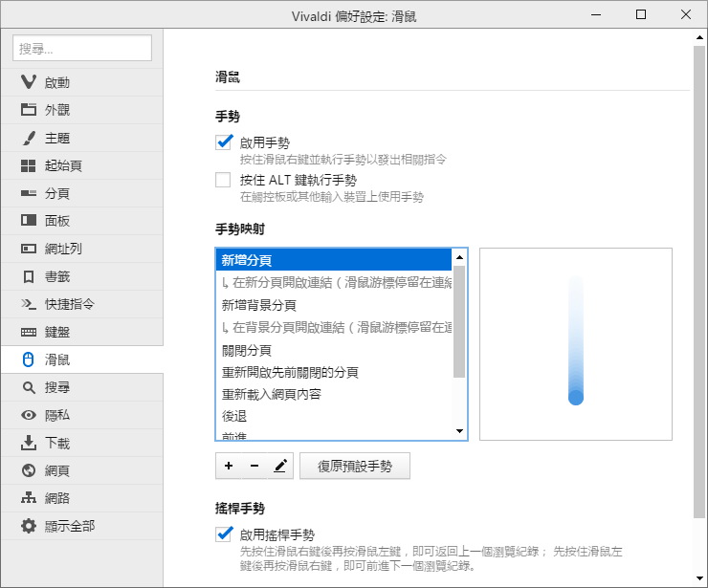Click the magnifier icon beside 搜尋

pyautogui.click(x=29, y=387)
